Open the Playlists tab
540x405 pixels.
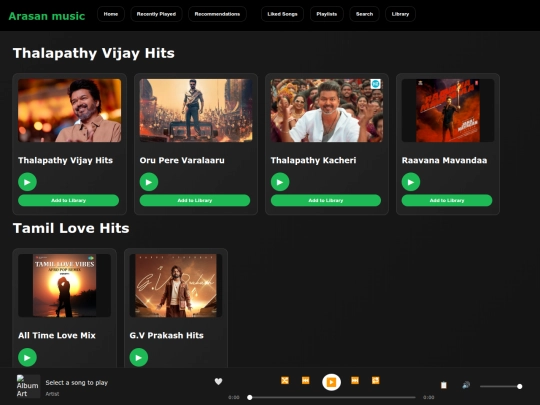pyautogui.click(x=327, y=14)
